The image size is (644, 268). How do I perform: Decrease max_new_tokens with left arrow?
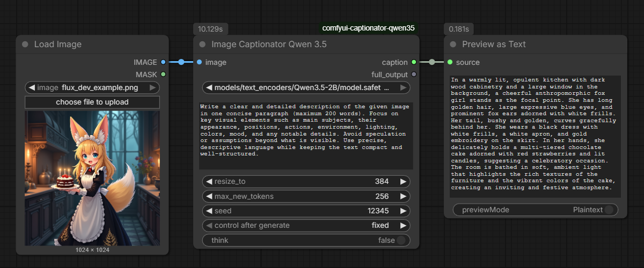(x=209, y=196)
